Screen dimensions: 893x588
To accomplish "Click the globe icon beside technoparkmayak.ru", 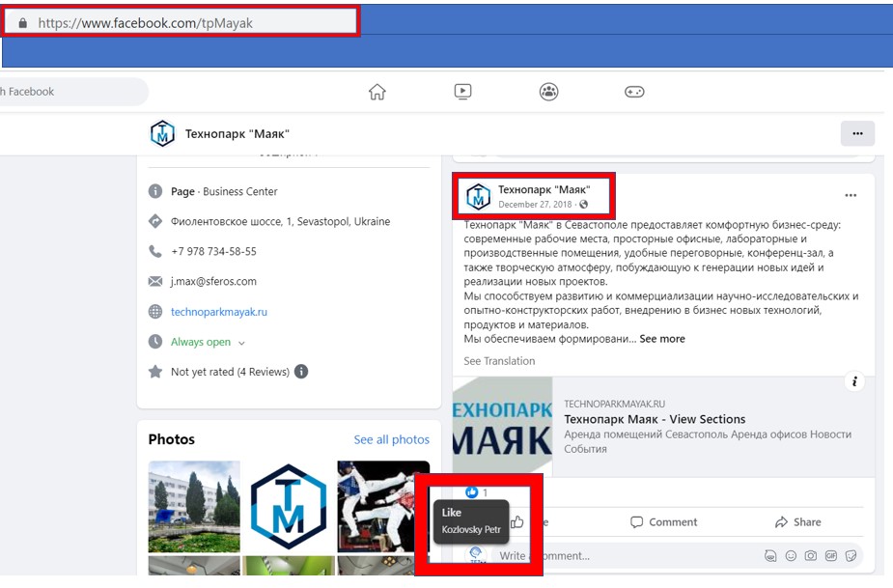I will point(154,312).
